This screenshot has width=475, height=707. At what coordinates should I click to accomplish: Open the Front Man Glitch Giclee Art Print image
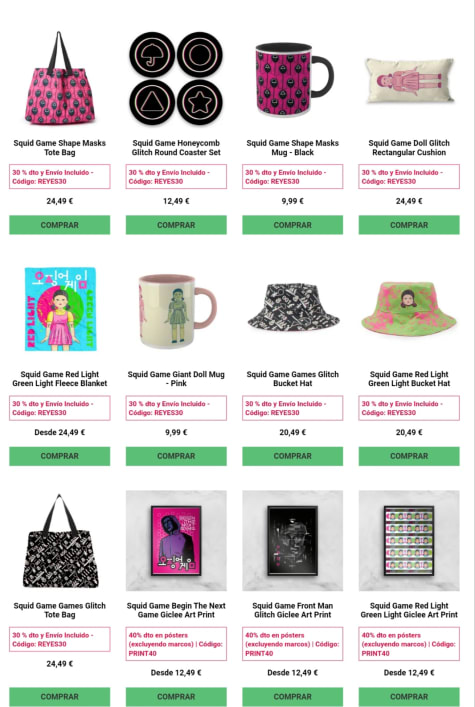click(x=292, y=541)
